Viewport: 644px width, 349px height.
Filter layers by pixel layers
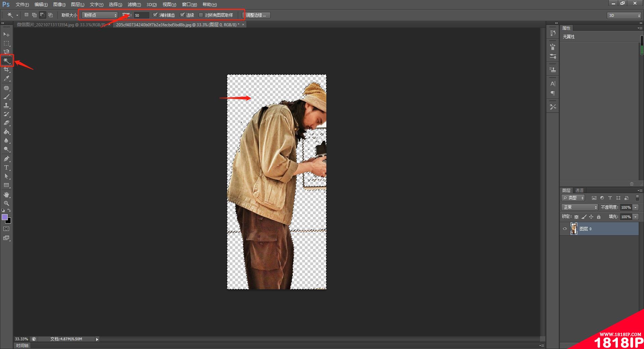pyautogui.click(x=594, y=198)
